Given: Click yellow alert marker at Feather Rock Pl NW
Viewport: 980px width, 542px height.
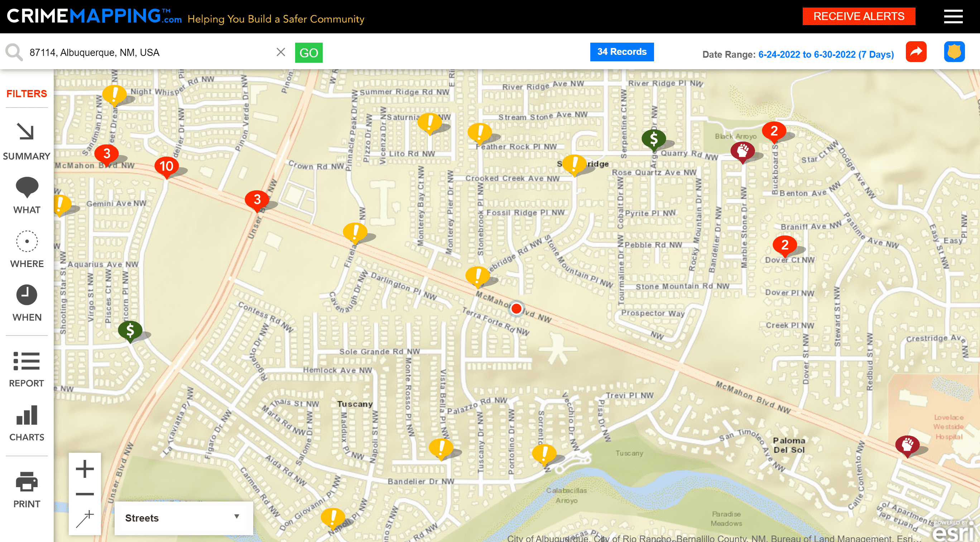Looking at the screenshot, I should pyautogui.click(x=480, y=133).
